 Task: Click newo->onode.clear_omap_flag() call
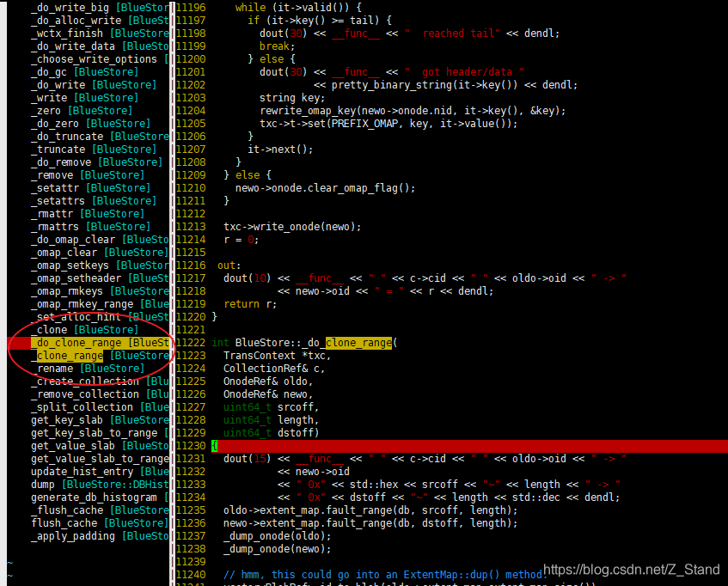pyautogui.click(x=325, y=188)
